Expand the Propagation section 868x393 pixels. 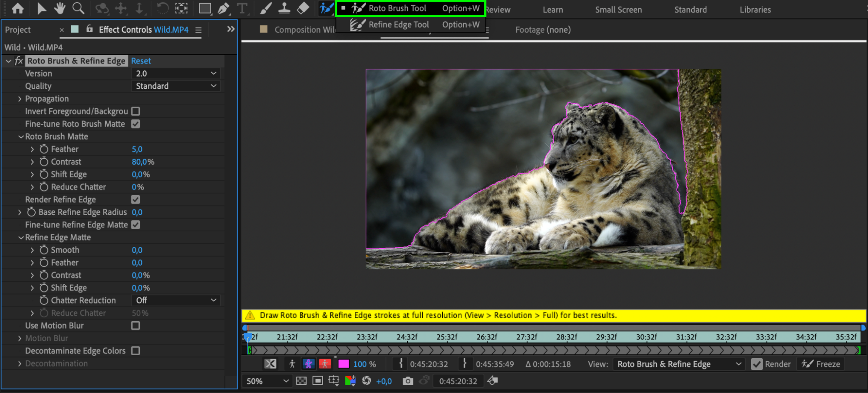[20, 99]
